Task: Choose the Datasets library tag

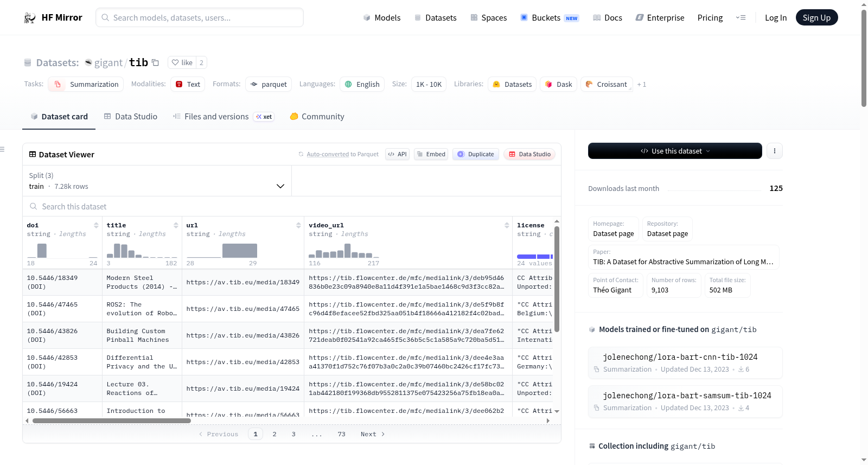Action: point(512,84)
